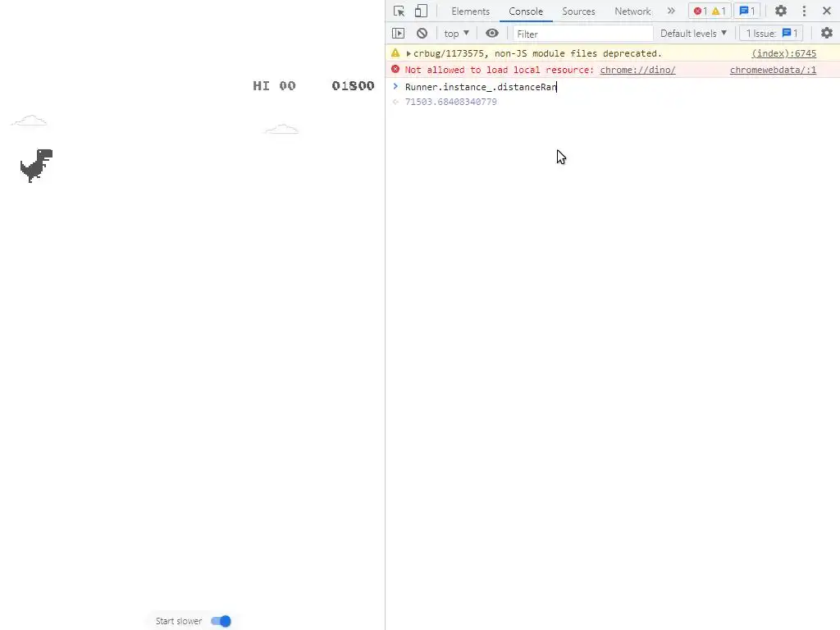Open console settings gear
Viewport: 840px width, 630px height.
pyautogui.click(x=827, y=33)
